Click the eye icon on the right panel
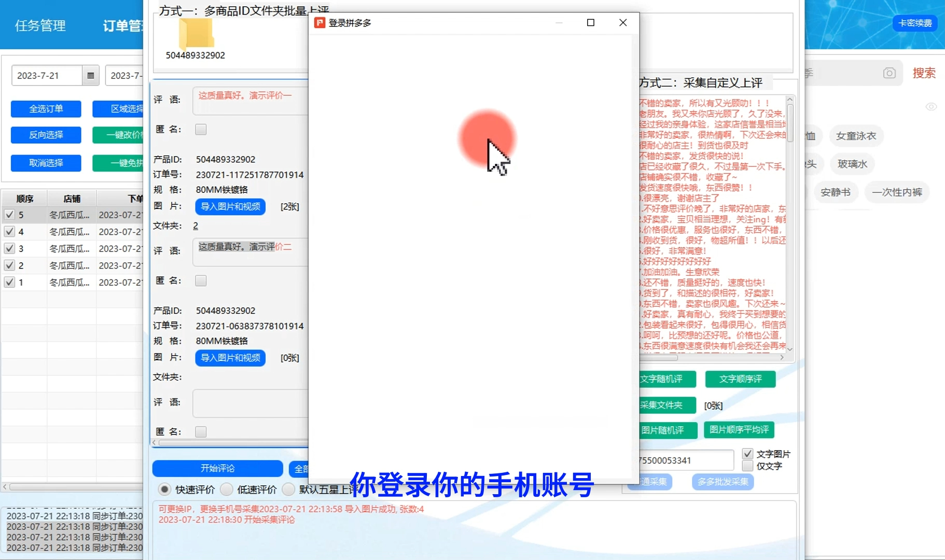This screenshot has height=560, width=945. (x=933, y=107)
